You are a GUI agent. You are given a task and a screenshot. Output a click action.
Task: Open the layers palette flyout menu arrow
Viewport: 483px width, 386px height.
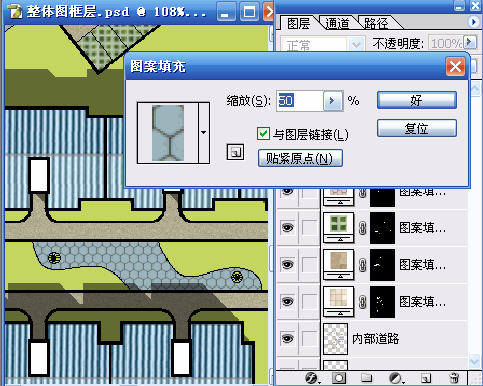coord(473,22)
